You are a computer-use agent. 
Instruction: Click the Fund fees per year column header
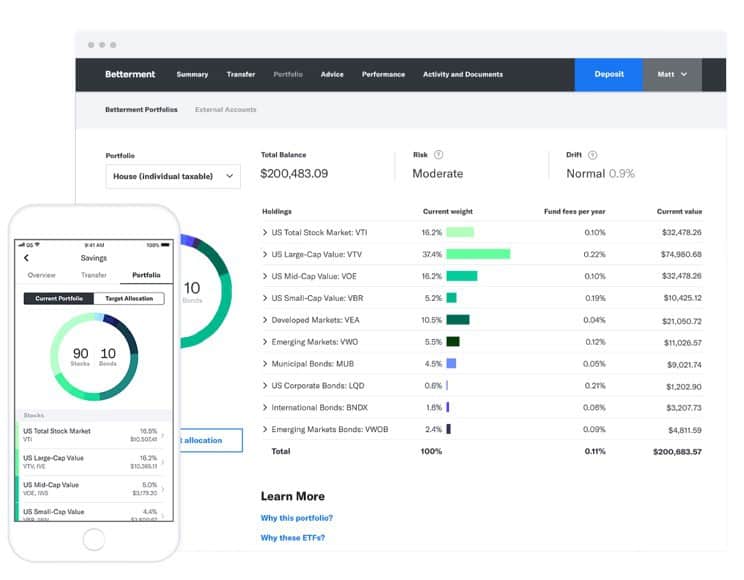574,212
